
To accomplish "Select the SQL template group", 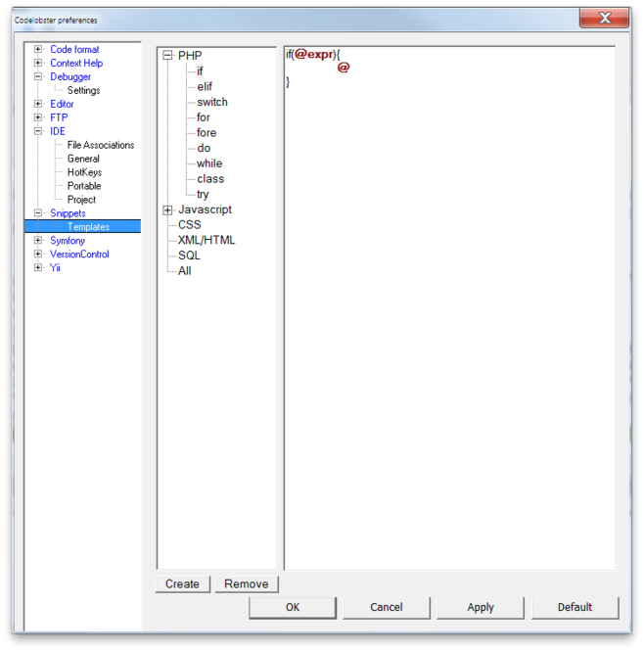I will point(189,256).
